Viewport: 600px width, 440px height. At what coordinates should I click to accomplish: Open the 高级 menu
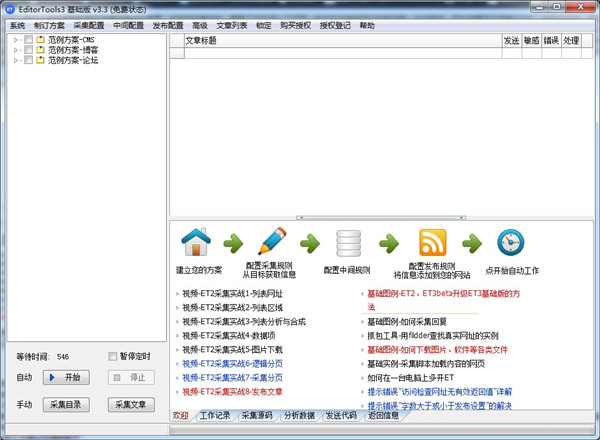[x=200, y=26]
